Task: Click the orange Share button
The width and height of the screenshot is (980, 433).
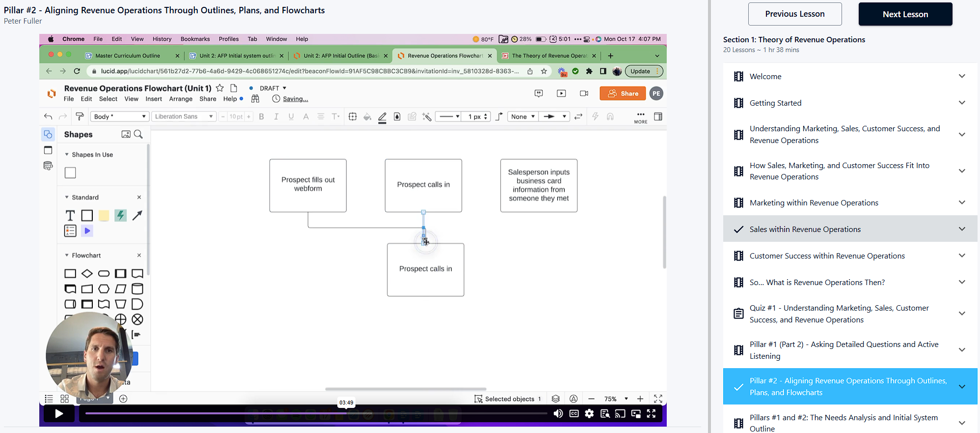Action: coord(623,93)
